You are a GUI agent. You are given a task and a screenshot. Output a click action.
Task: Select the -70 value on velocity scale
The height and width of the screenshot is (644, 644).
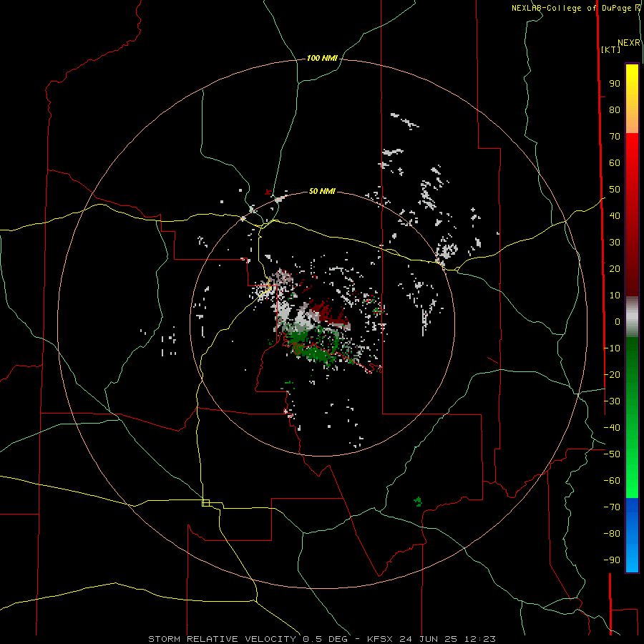pyautogui.click(x=612, y=507)
